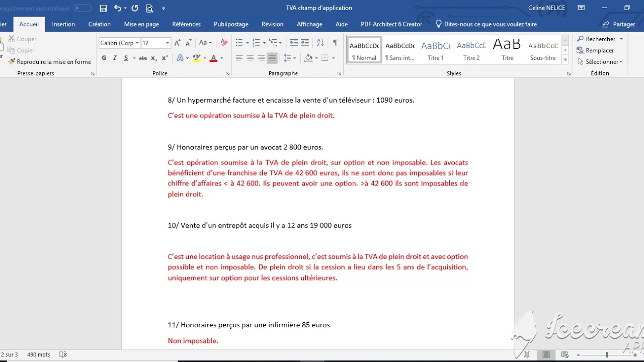
Task: Show paragraph marks with pilcrow icon
Action: [335, 43]
